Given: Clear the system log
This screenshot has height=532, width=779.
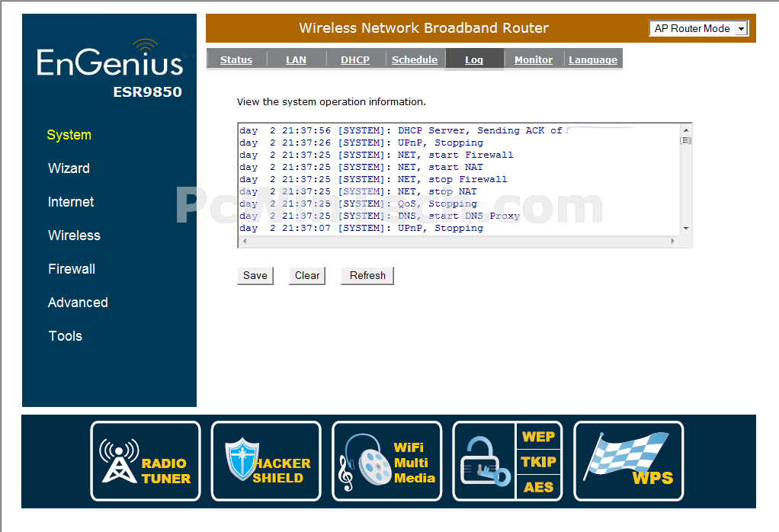Looking at the screenshot, I should tap(307, 276).
